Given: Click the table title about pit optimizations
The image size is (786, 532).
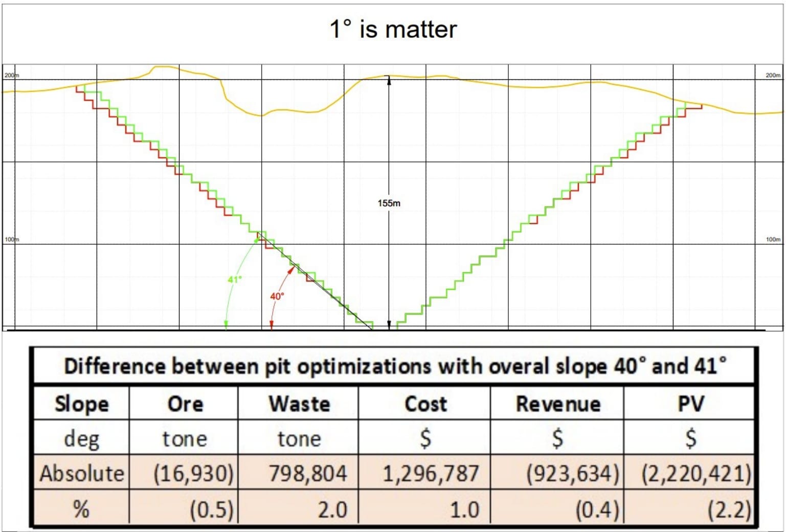Looking at the screenshot, I should [394, 365].
